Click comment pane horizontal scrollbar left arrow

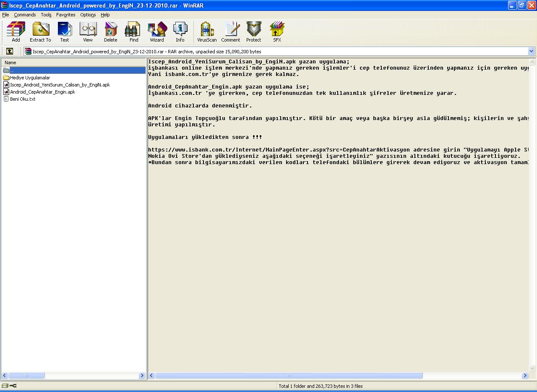152,376
